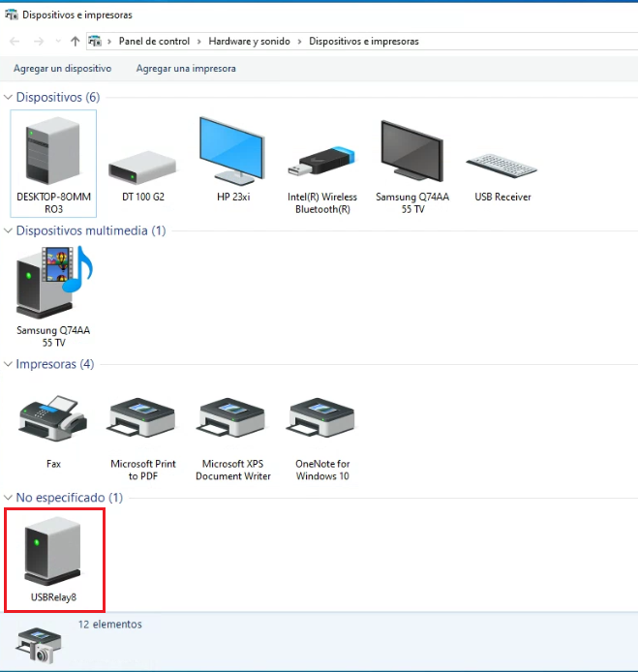Select the USBRelay8 device icon
638x672 pixels.
(x=52, y=551)
